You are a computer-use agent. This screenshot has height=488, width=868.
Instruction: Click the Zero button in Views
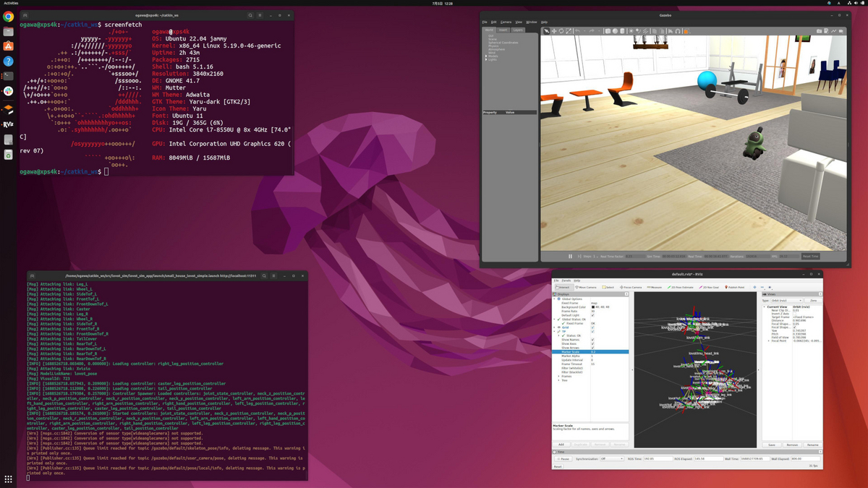(814, 301)
